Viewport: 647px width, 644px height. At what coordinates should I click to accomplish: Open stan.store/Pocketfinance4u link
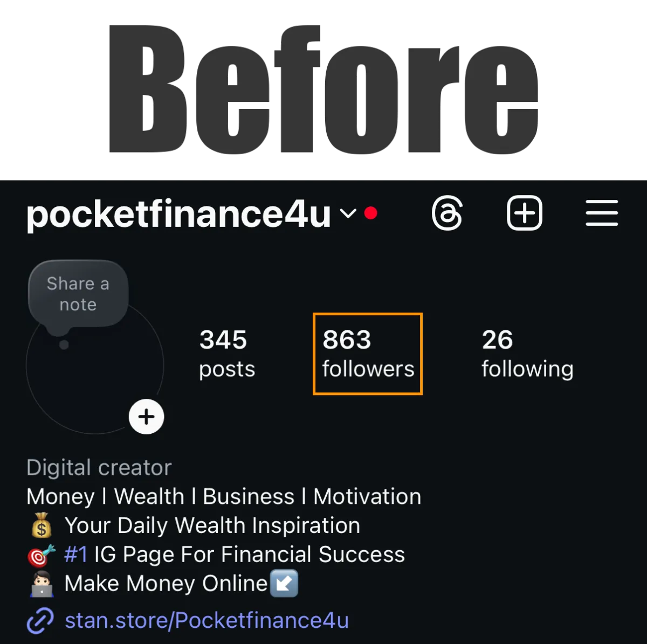[207, 621]
